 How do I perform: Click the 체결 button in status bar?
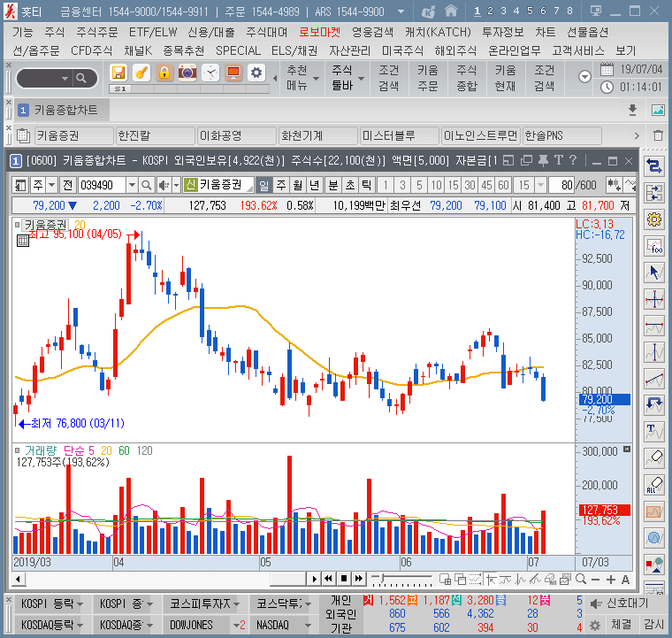click(621, 624)
